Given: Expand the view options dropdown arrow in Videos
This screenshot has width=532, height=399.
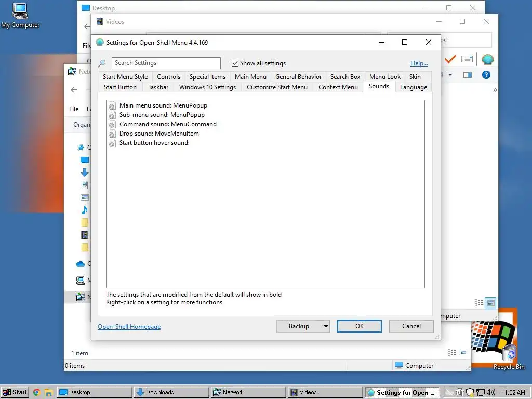Looking at the screenshot, I should [450, 75].
